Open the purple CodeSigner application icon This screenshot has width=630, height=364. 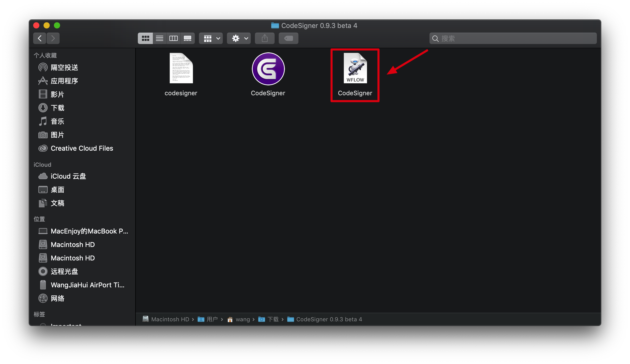[268, 69]
